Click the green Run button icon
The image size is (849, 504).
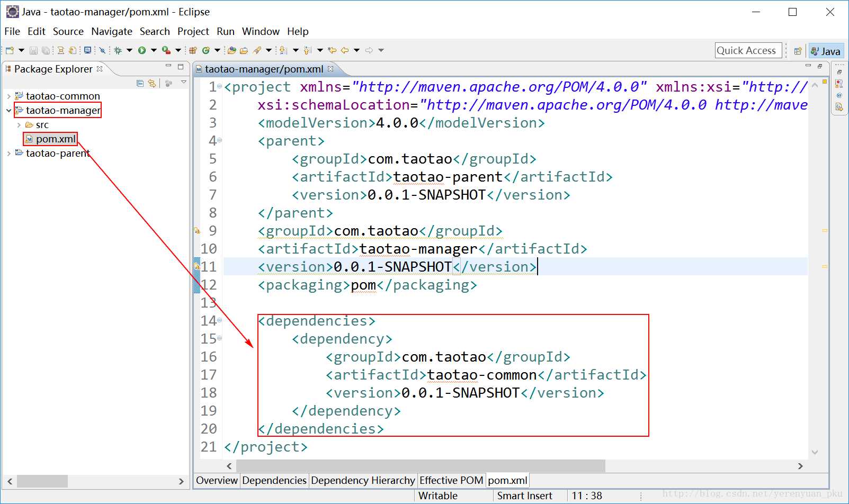[142, 50]
